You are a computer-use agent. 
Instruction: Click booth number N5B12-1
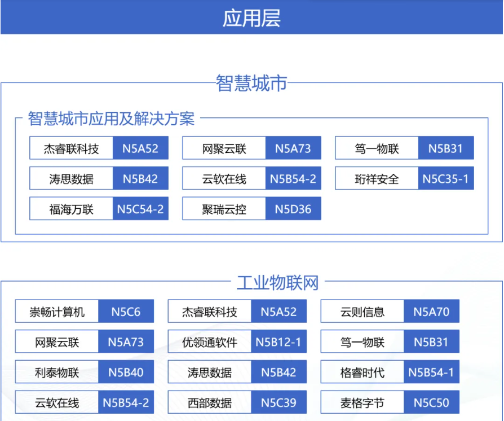click(x=278, y=343)
